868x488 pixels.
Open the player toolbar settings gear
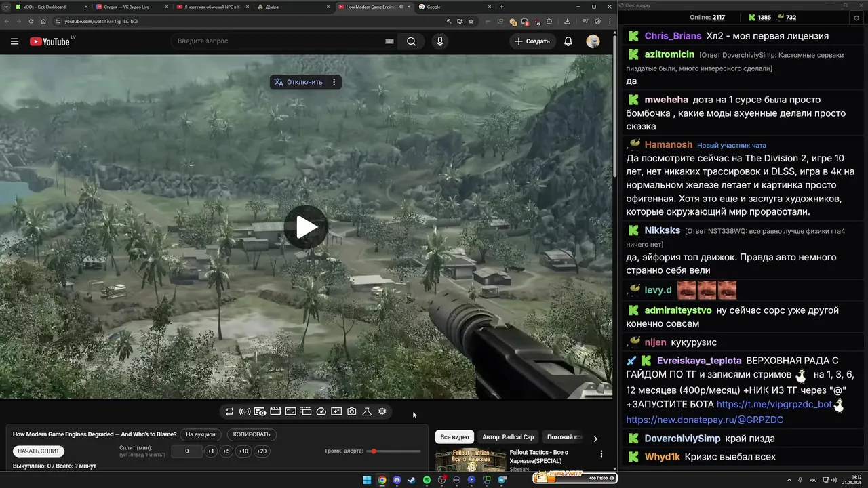coord(382,411)
